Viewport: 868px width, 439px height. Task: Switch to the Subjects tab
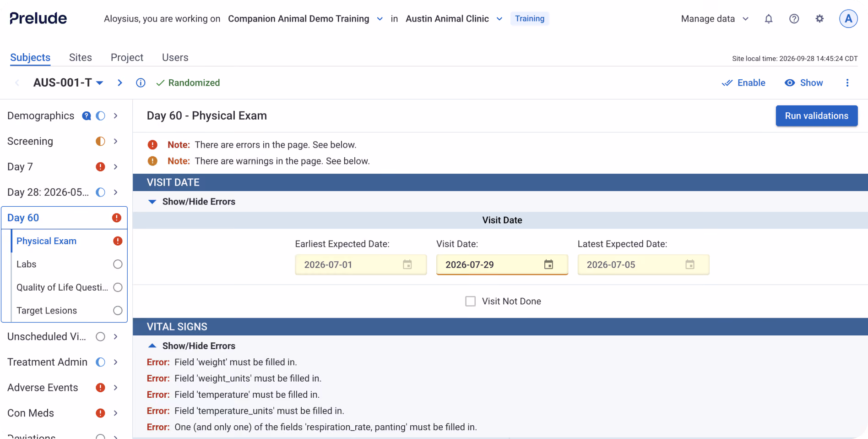click(x=30, y=57)
